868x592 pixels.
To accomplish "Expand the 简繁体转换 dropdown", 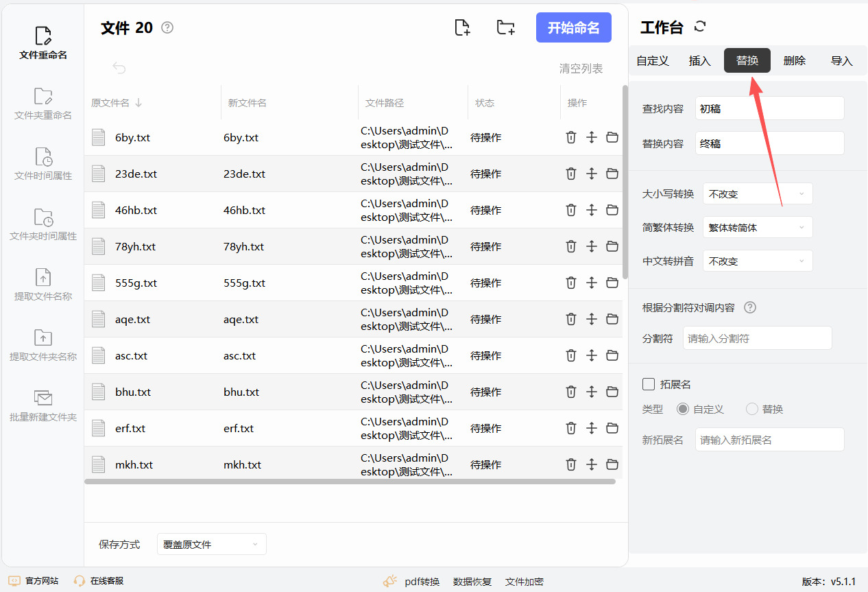I will pyautogui.click(x=758, y=228).
